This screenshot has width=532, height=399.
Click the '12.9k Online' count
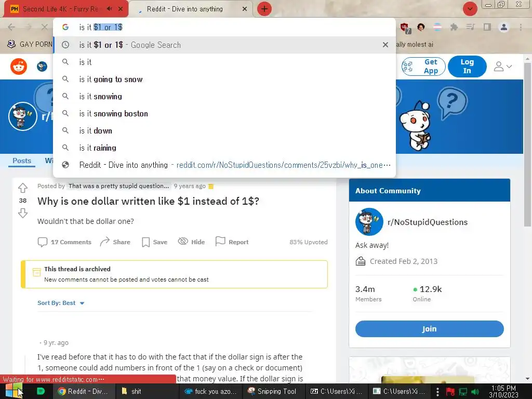[x=427, y=294]
